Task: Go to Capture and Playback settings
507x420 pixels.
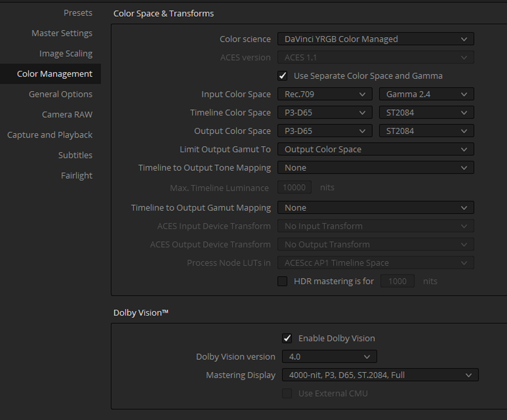Action: coord(50,135)
